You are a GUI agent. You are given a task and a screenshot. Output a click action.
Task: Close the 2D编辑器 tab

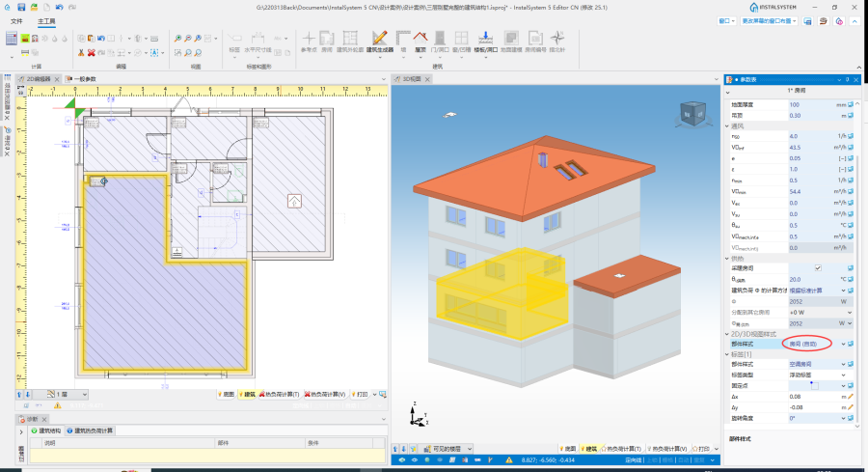click(58, 78)
